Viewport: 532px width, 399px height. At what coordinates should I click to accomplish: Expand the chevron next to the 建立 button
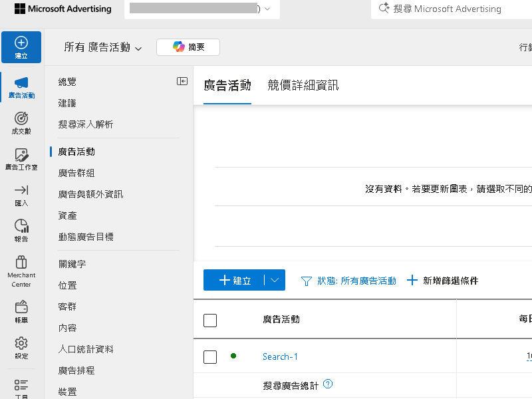pos(274,280)
